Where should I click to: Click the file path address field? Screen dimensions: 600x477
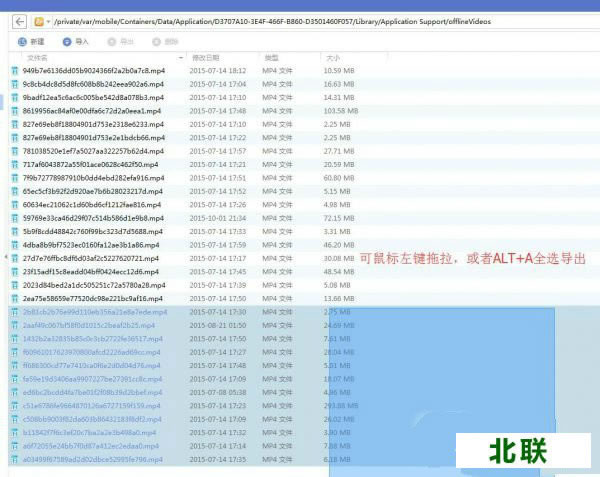point(300,19)
